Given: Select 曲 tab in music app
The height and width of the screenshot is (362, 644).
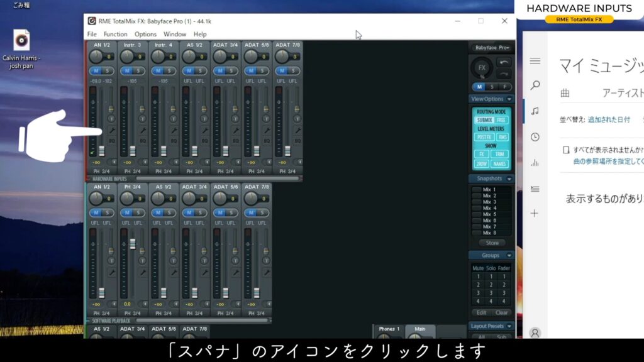Looking at the screenshot, I should coord(565,93).
